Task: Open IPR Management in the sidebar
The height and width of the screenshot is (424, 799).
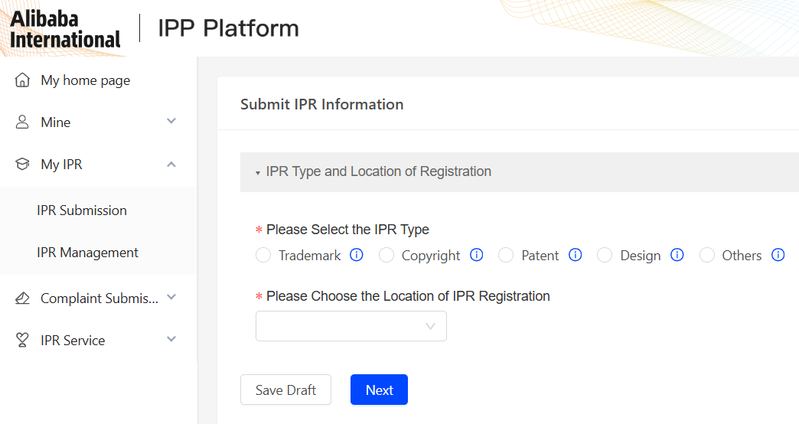Action: point(87,252)
